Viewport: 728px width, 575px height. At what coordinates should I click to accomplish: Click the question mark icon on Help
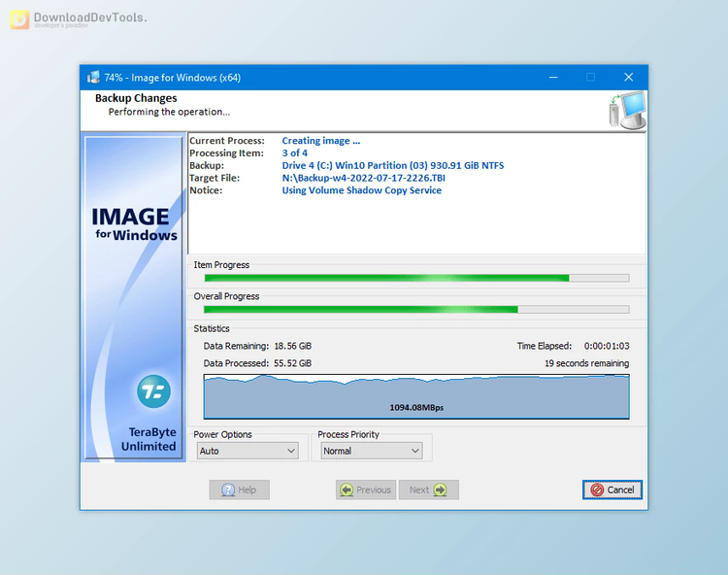tap(228, 490)
